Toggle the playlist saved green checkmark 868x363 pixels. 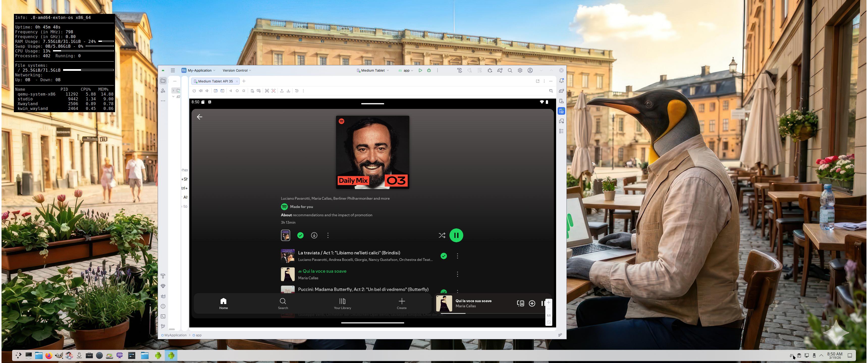tap(300, 235)
